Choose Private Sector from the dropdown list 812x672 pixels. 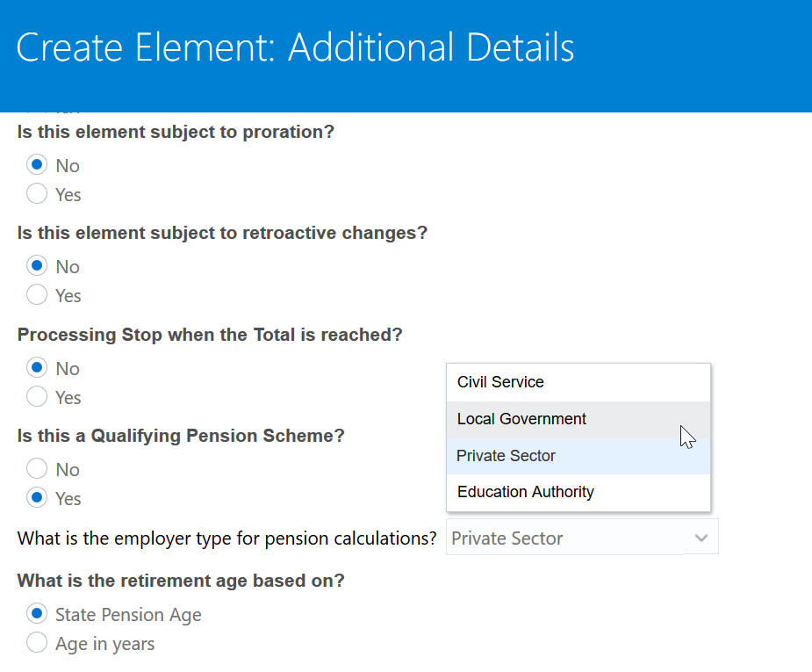(506, 456)
